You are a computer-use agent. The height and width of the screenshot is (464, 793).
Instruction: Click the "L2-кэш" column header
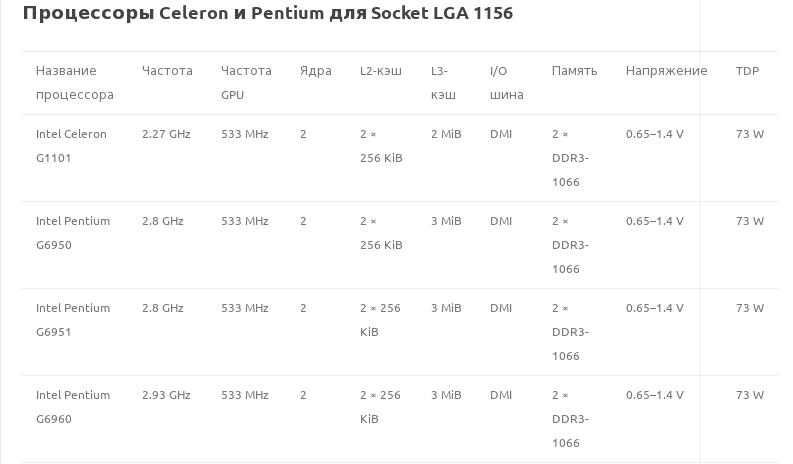tap(380, 71)
